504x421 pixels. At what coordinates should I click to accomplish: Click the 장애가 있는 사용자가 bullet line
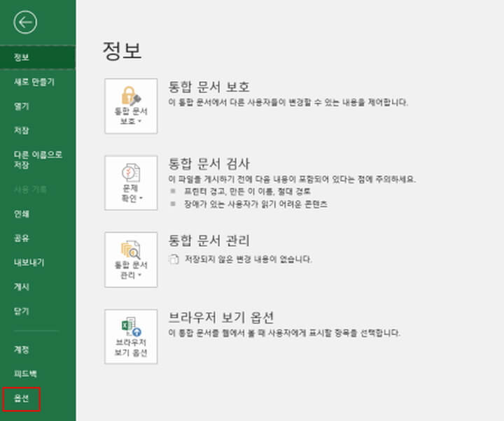point(255,204)
